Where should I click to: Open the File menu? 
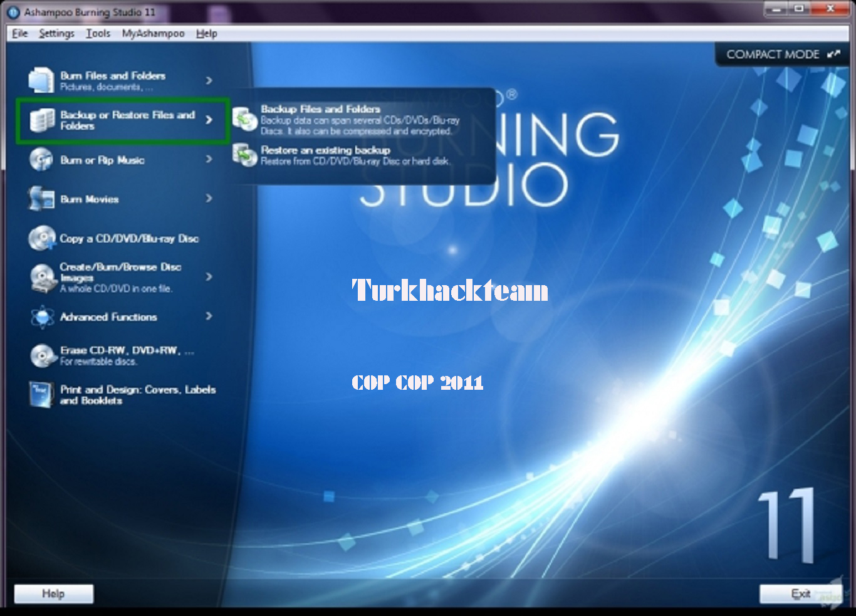20,33
